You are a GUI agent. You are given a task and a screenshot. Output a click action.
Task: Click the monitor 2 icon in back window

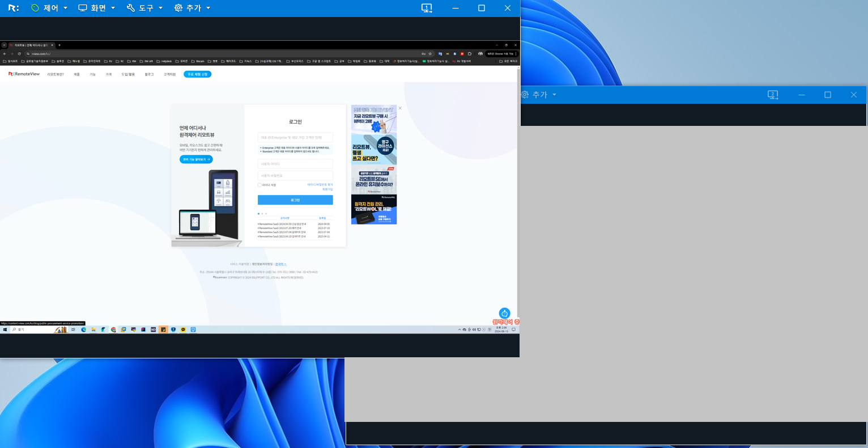[x=773, y=95]
